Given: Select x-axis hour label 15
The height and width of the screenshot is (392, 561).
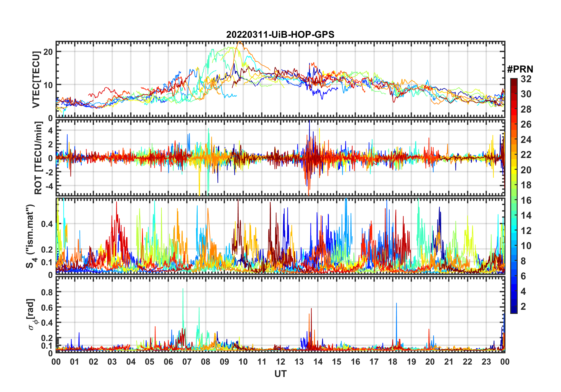Looking at the screenshot, I should (x=337, y=362).
